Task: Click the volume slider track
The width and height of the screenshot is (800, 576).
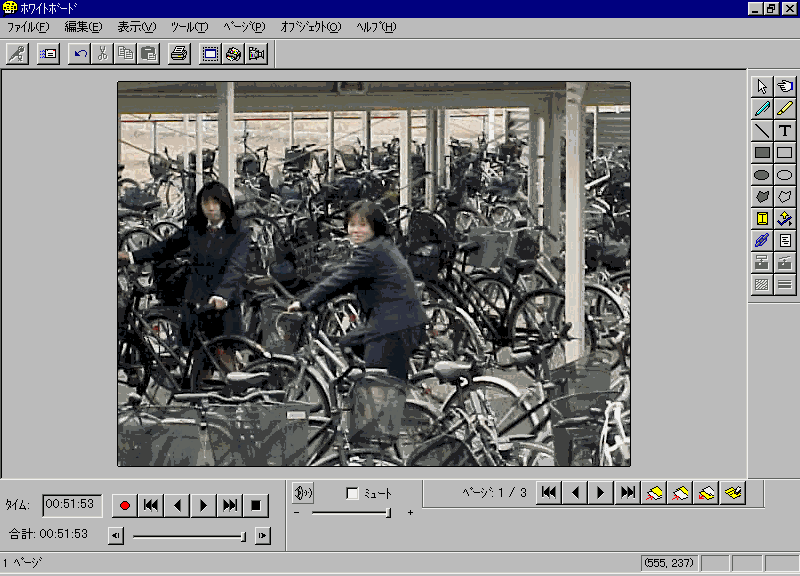Action: click(350, 513)
